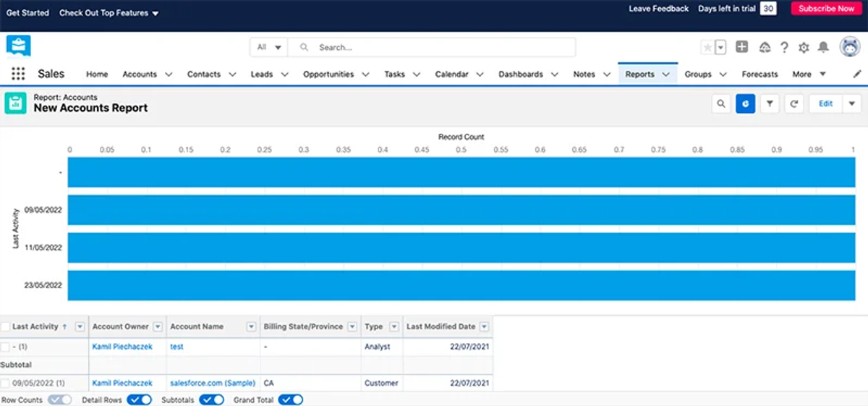This screenshot has height=406, width=868.
Task: Open the salesforce.com (Sample) account link
Action: click(x=213, y=383)
